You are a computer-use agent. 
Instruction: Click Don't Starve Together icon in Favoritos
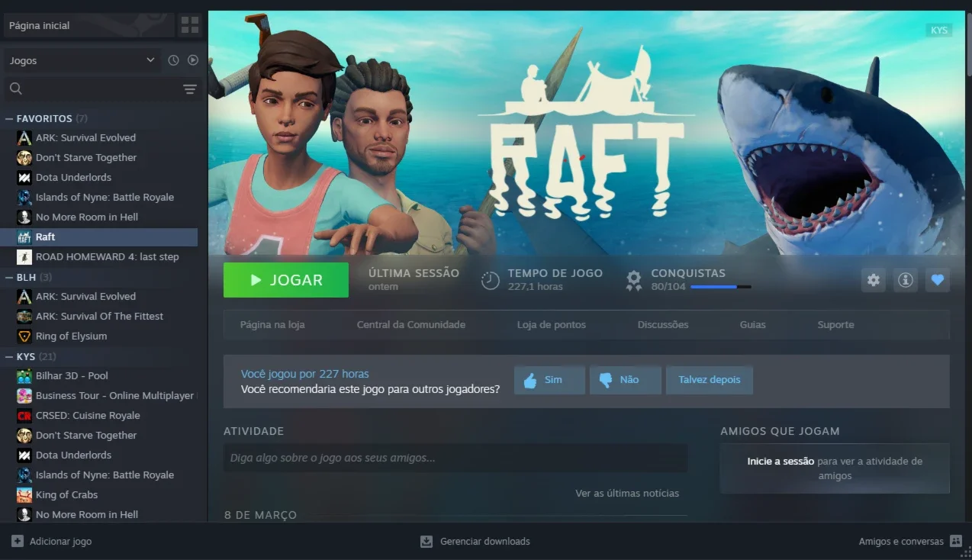coord(24,158)
